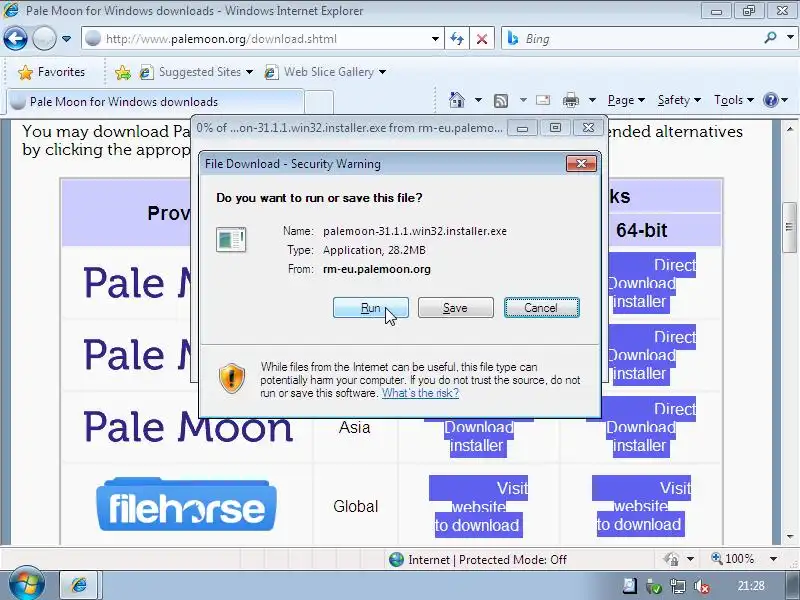Click Global 64-bit Visit website to download
This screenshot has height=600, width=800.
pyautogui.click(x=641, y=507)
